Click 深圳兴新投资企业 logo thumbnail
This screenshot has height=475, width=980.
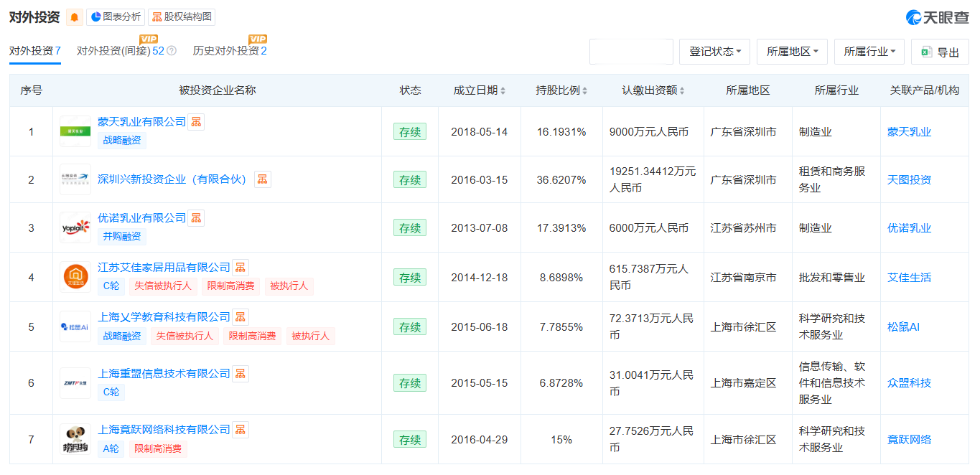coord(75,179)
